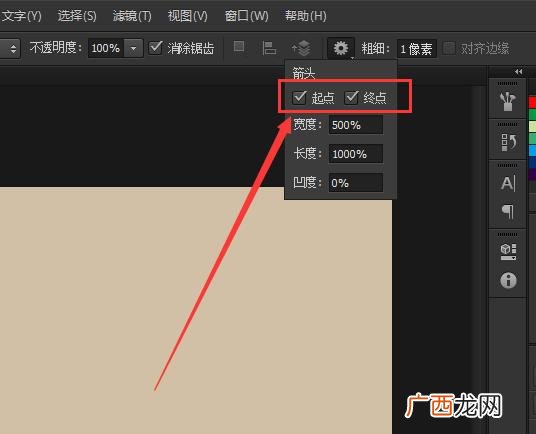The width and height of the screenshot is (536, 434).
Task: Open the brush presets panel icon
Action: coord(508,101)
